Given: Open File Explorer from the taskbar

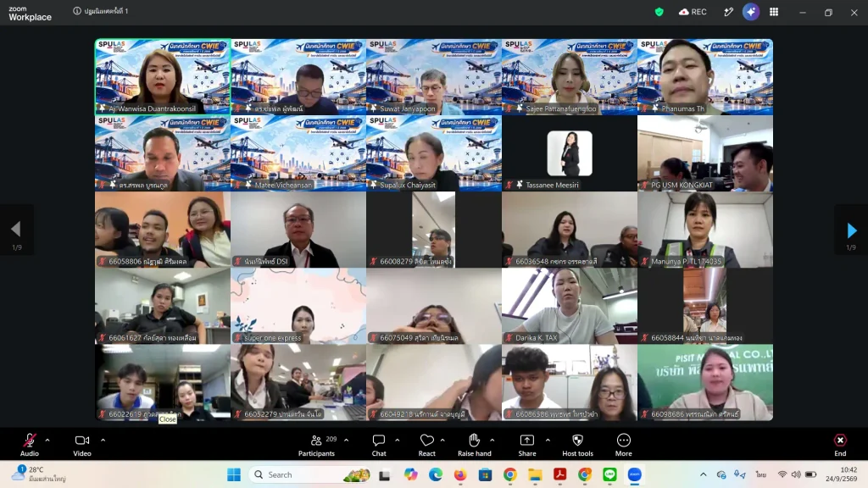Looking at the screenshot, I should pos(535,474).
